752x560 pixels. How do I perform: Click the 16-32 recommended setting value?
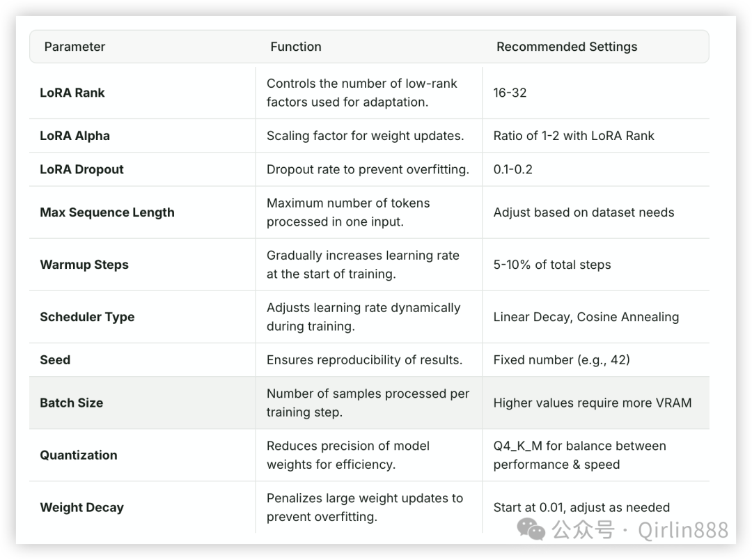click(x=510, y=93)
